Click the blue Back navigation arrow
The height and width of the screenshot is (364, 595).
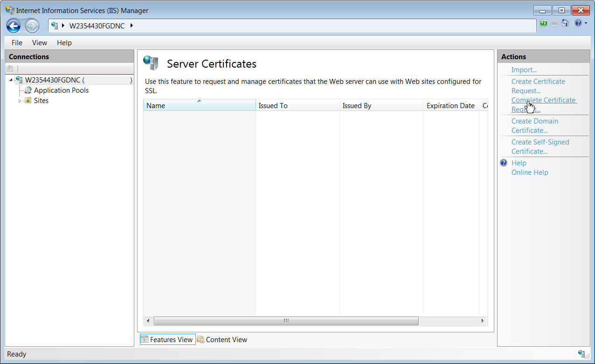[13, 26]
